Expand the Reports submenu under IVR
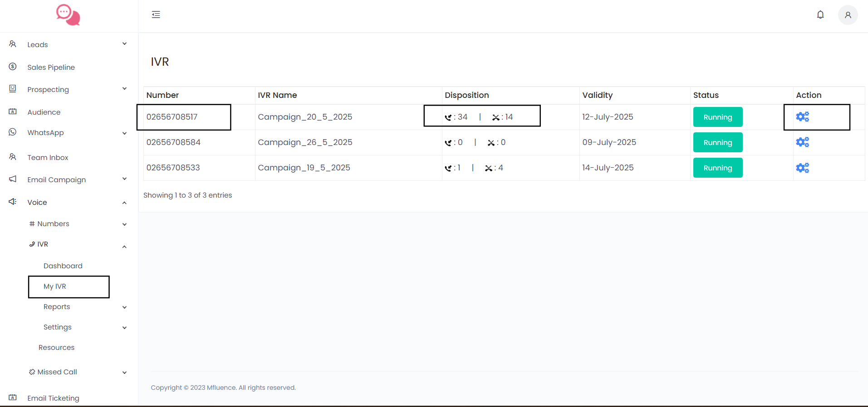The width and height of the screenshot is (868, 407). coord(124,307)
